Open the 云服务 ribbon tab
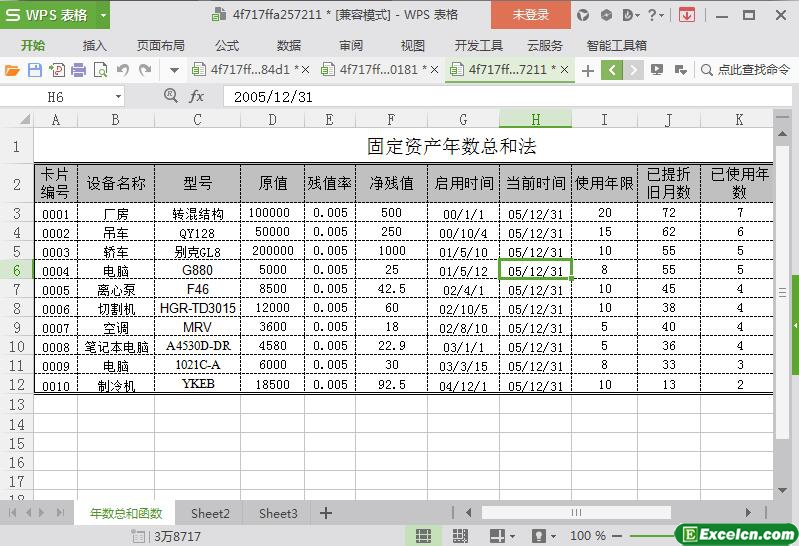This screenshot has height=546, width=799. tap(545, 45)
